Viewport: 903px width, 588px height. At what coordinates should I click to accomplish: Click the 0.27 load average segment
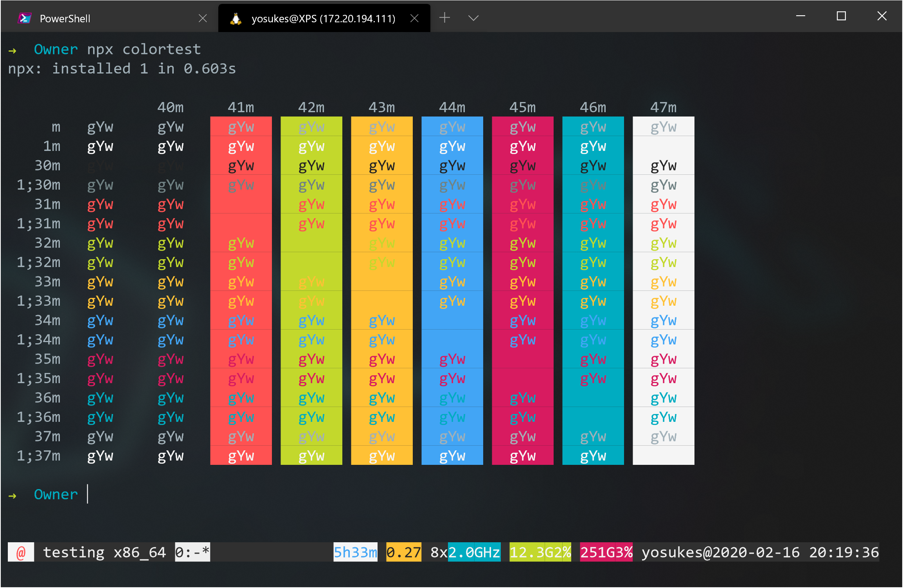click(x=404, y=552)
